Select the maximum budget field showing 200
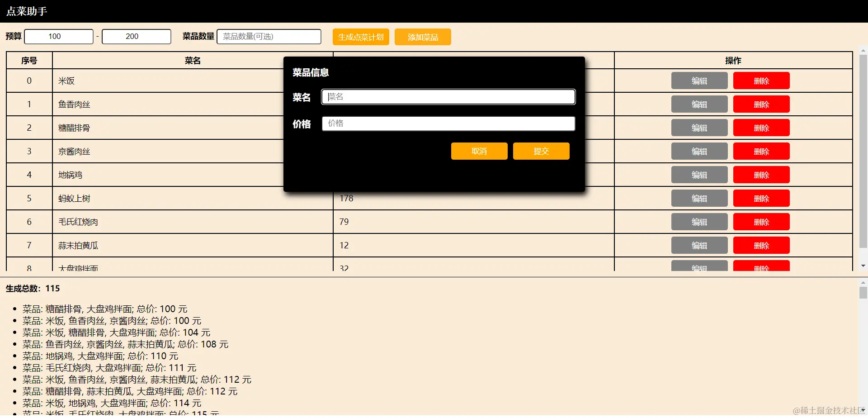 pyautogui.click(x=137, y=37)
